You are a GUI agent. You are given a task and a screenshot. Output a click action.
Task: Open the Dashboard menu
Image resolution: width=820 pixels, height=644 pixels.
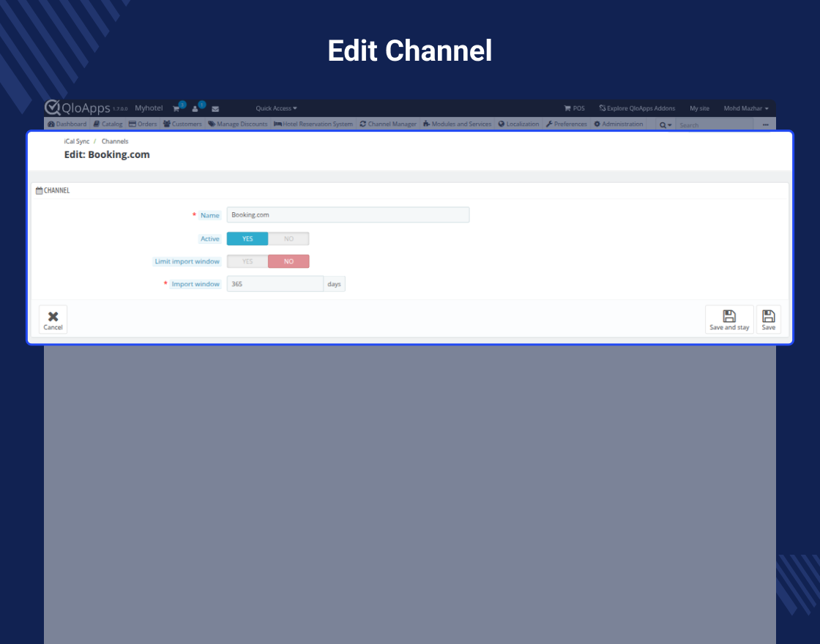click(67, 124)
